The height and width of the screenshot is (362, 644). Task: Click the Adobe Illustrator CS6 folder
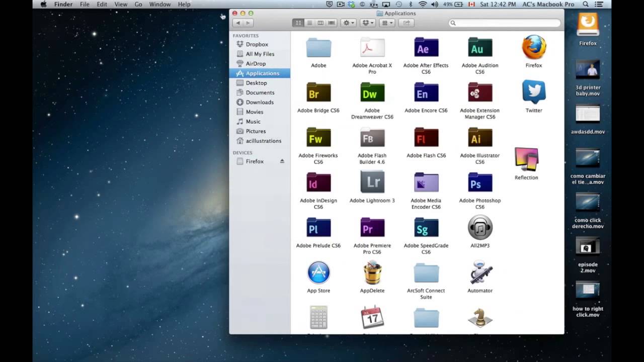[480, 138]
